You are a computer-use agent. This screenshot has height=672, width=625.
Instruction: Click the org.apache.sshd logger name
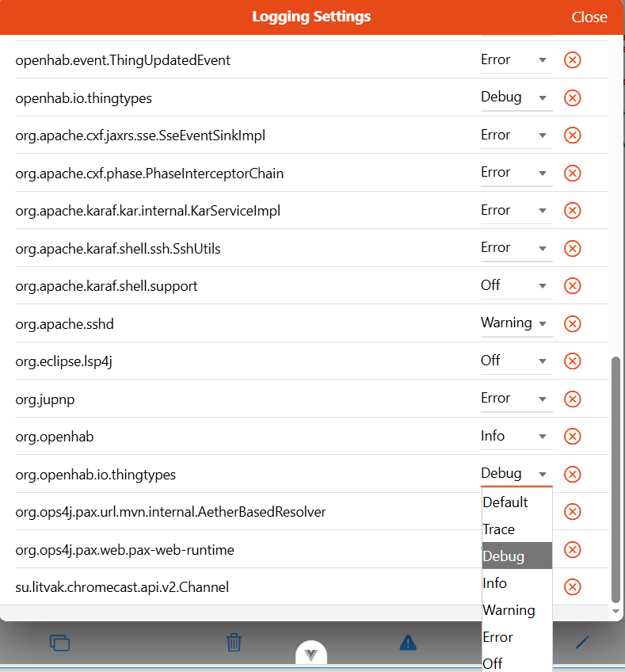coord(65,324)
